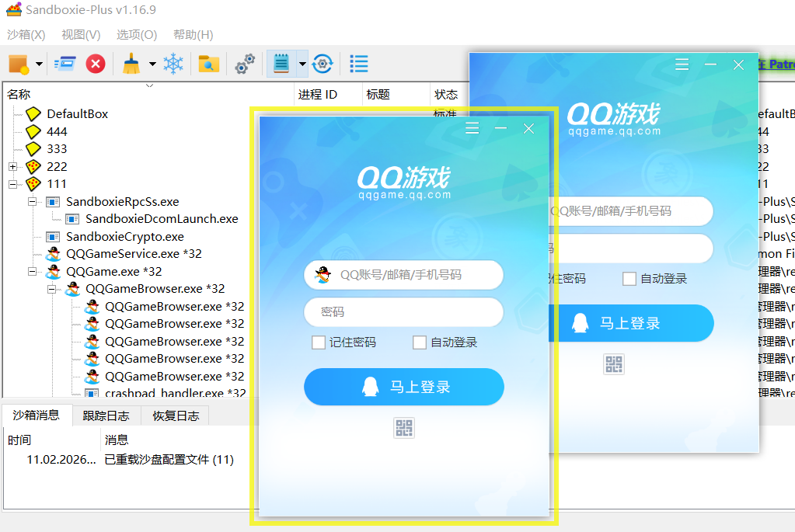Open the 选项(O) menu
Viewport: 795px width, 532px height.
[x=137, y=35]
